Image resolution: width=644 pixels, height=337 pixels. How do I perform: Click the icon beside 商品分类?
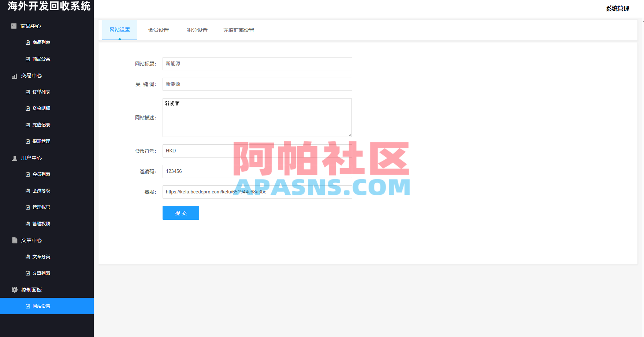[x=28, y=59]
